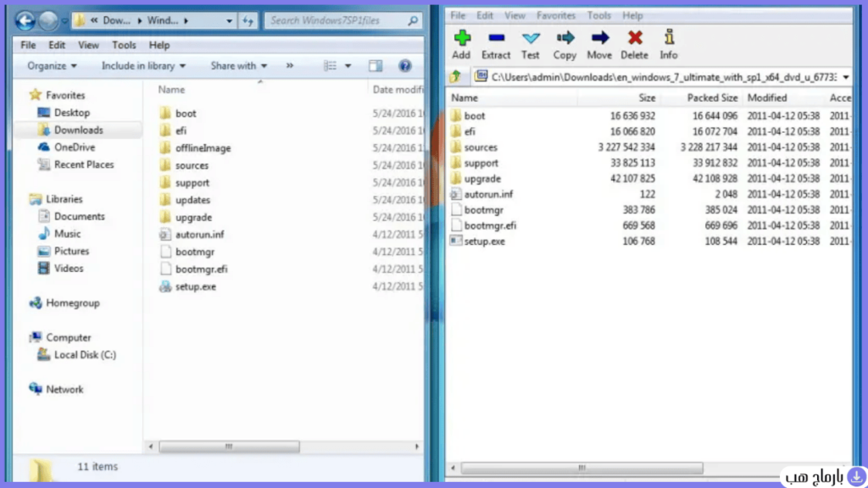
Task: Go up one folder level in 7-Zip
Action: [455, 76]
